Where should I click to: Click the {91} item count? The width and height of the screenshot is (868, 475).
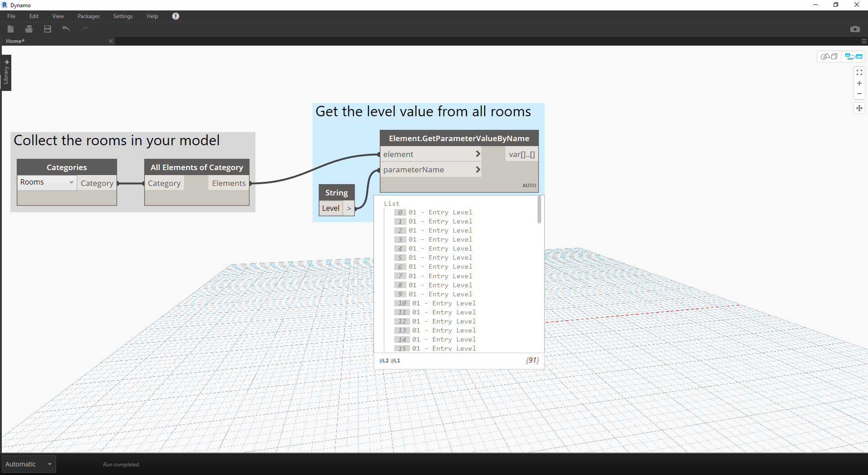533,361
